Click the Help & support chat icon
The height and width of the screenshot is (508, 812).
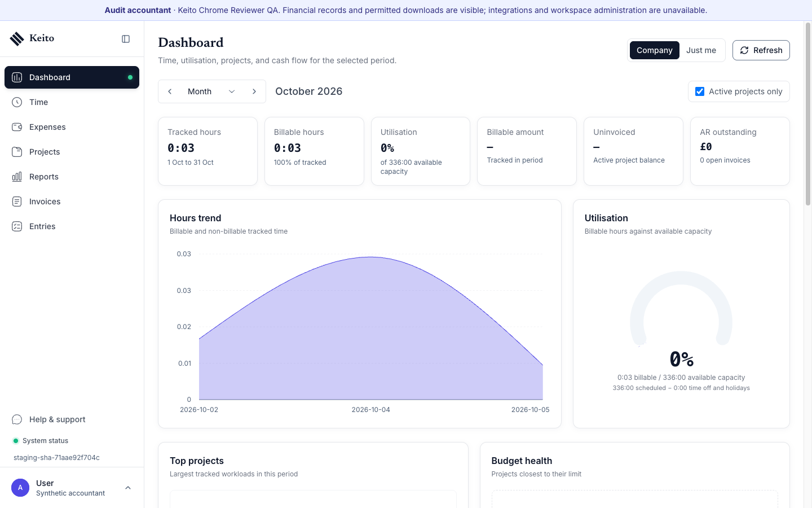(17, 419)
